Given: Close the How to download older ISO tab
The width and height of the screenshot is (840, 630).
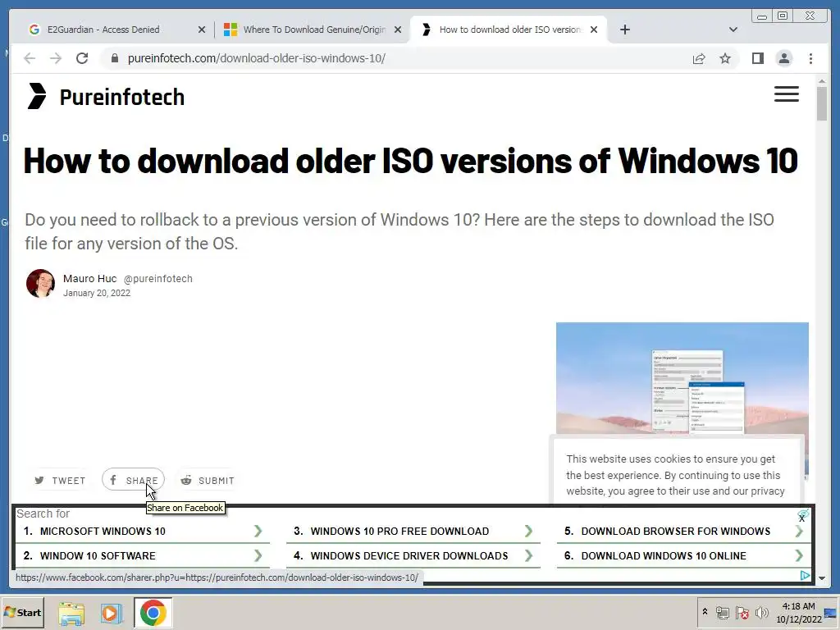Looking at the screenshot, I should pos(594,30).
